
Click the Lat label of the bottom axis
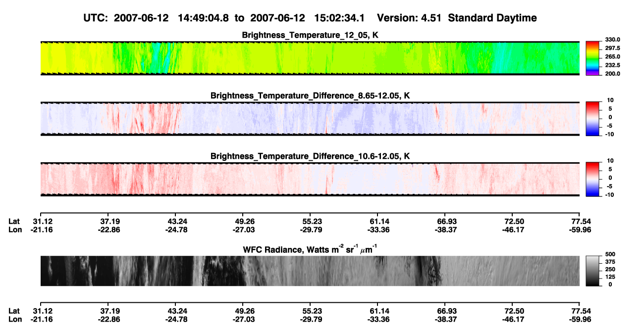(14, 311)
